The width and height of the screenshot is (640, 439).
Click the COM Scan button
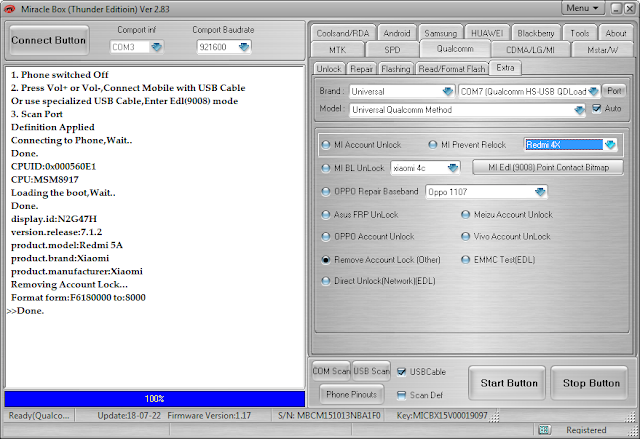click(x=331, y=371)
